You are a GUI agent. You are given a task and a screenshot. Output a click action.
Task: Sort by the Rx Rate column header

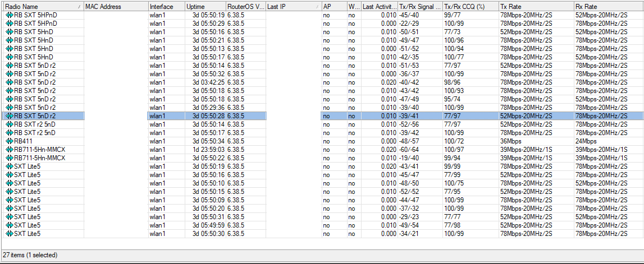[609, 7]
